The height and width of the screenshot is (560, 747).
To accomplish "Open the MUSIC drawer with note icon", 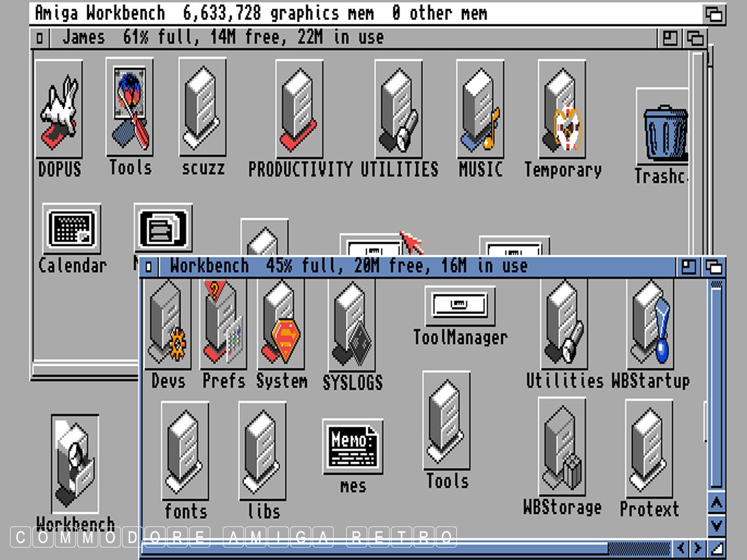I will click(x=480, y=109).
